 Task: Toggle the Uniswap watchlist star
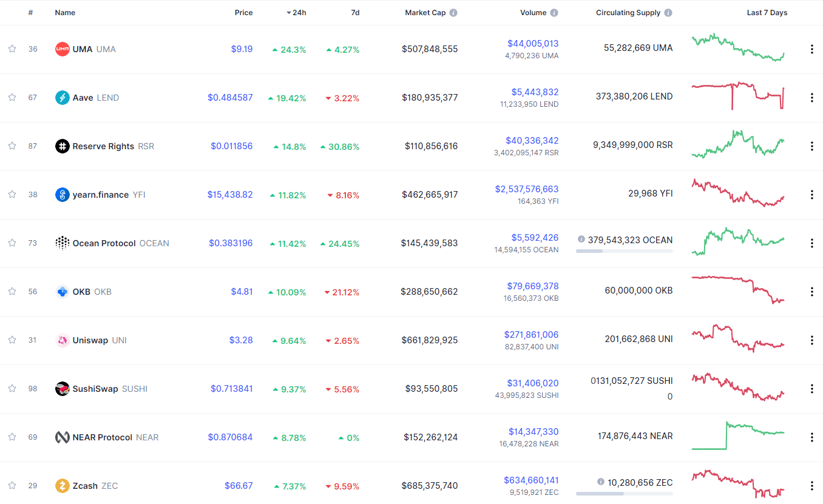(12, 340)
